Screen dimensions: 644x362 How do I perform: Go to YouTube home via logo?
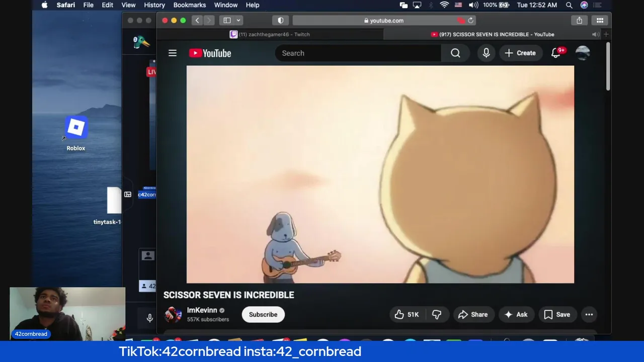pos(210,53)
